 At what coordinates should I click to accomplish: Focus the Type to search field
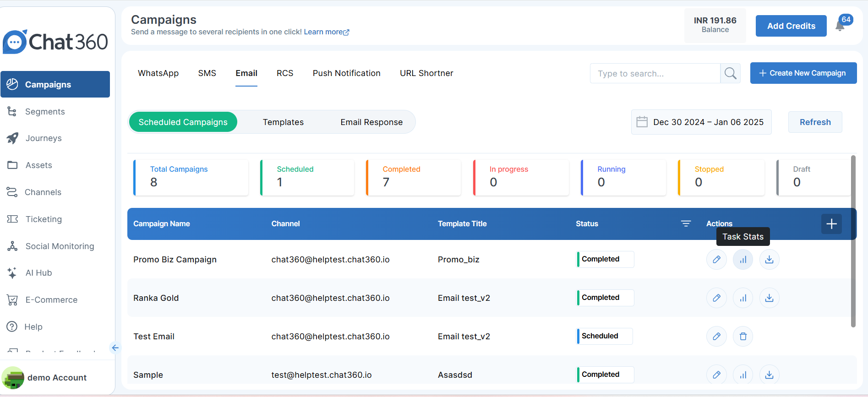655,73
